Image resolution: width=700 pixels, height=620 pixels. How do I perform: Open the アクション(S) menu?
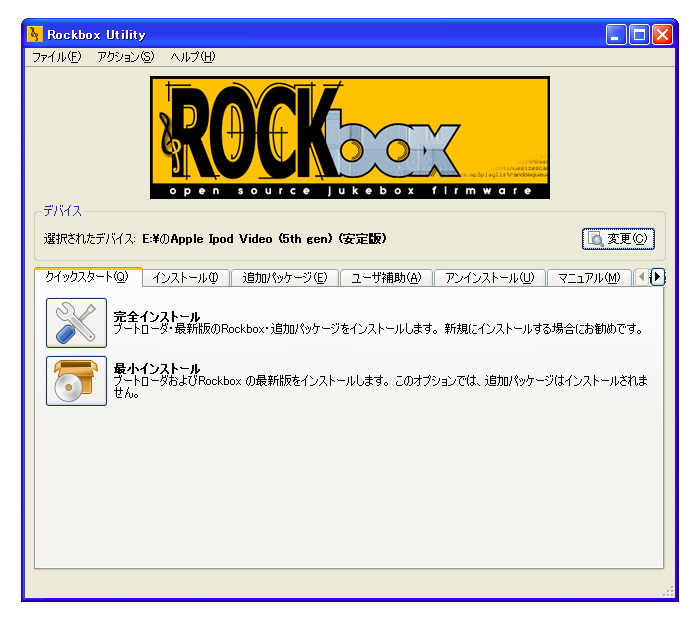click(x=126, y=57)
